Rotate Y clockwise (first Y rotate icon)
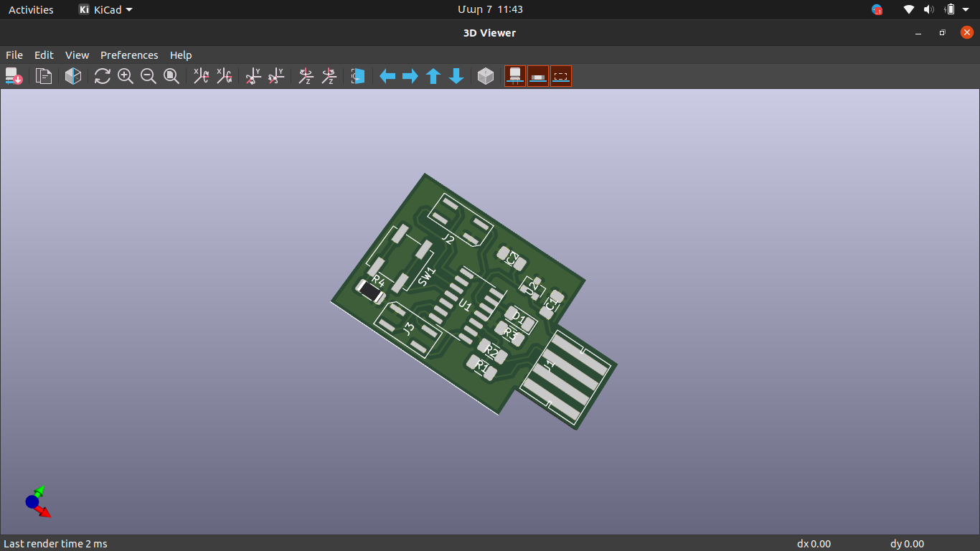The height and width of the screenshot is (551, 980). (253, 76)
